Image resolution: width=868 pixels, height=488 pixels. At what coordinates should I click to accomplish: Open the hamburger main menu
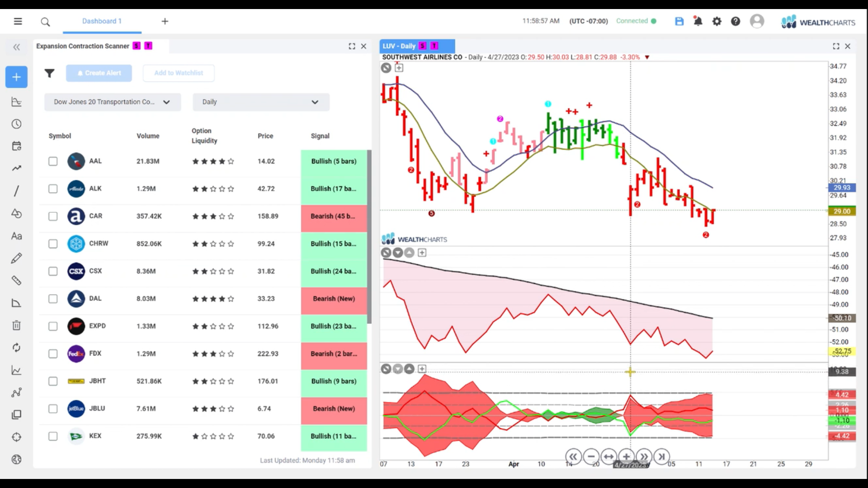(18, 21)
